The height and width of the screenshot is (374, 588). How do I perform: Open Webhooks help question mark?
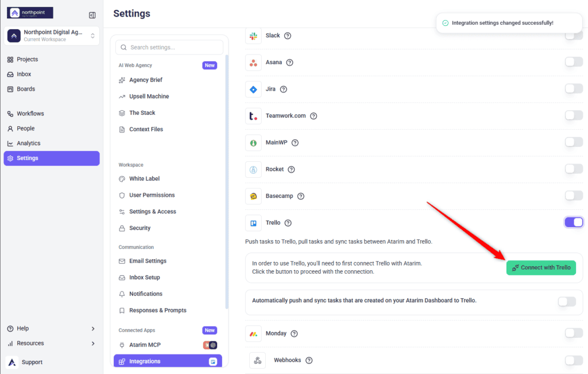[309, 360]
